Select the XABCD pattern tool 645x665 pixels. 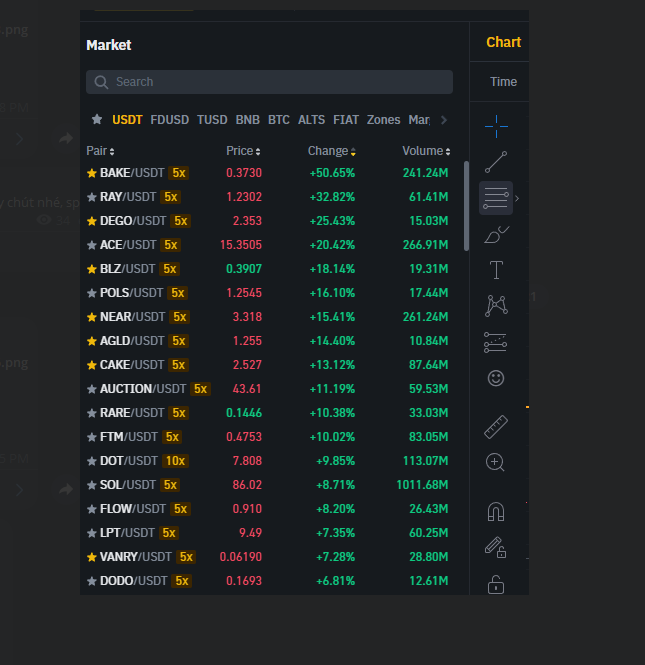coord(496,306)
